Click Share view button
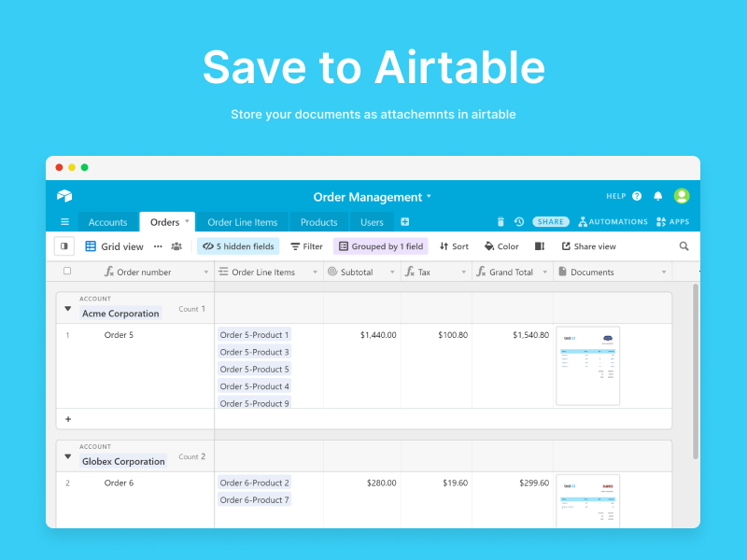This screenshot has height=560, width=747. (589, 246)
